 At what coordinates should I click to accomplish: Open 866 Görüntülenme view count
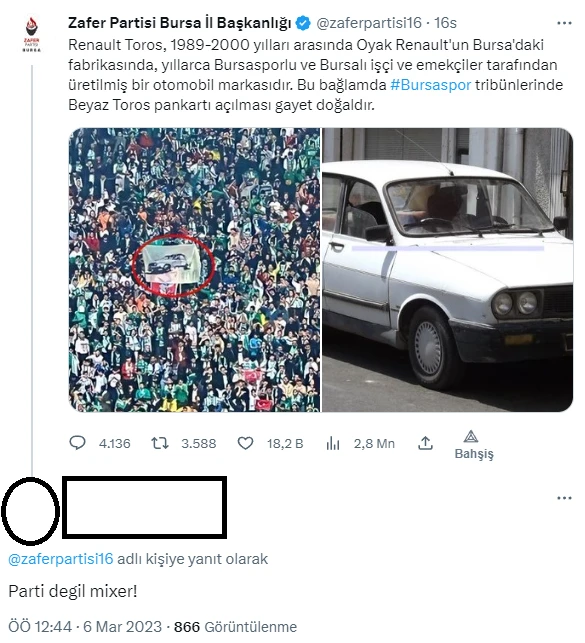(235, 627)
